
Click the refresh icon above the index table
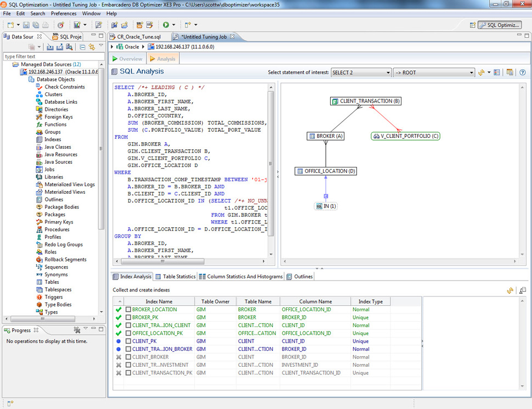point(510,290)
